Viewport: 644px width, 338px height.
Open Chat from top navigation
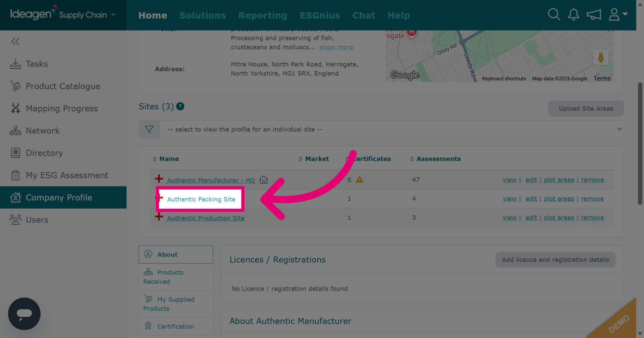coord(364,15)
